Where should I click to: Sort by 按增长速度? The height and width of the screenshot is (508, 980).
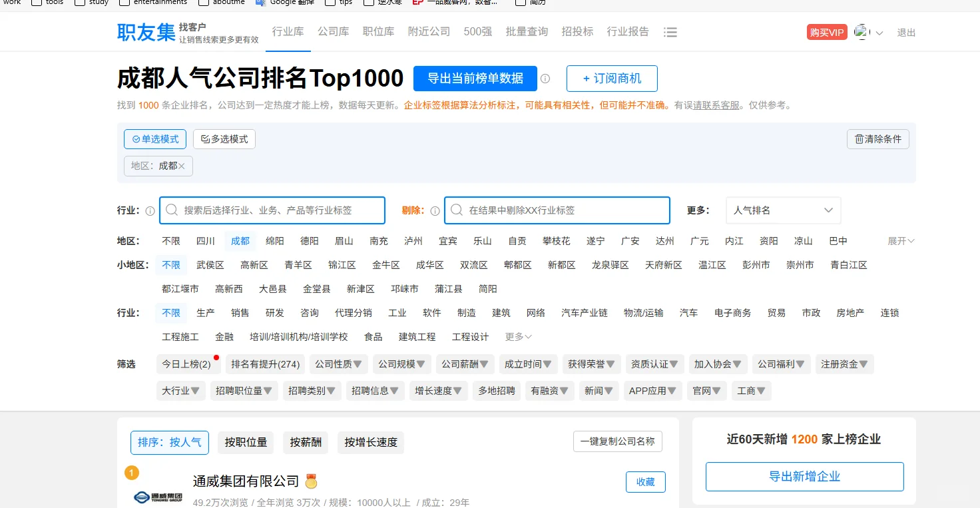pyautogui.click(x=371, y=442)
